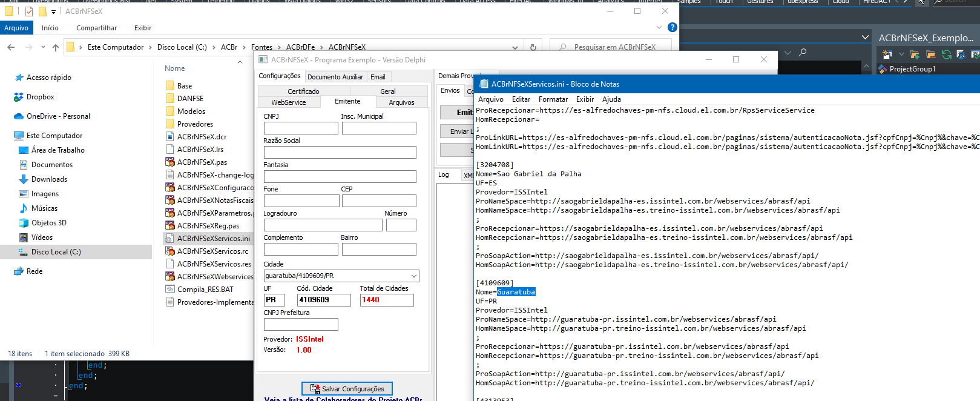The height and width of the screenshot is (401, 980).
Task: Click the Fontes breadcrumb in address bar
Action: click(x=261, y=47)
